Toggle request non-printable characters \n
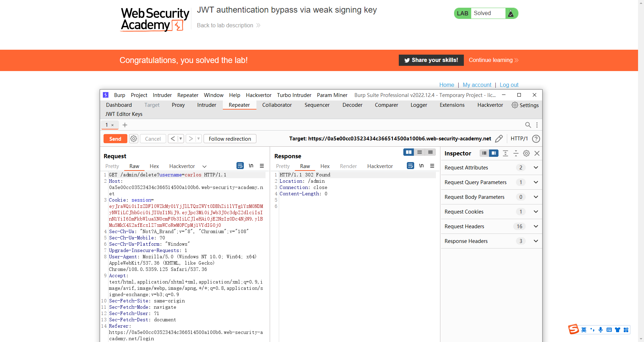Screen dimensions: 644x342 tap(251, 166)
